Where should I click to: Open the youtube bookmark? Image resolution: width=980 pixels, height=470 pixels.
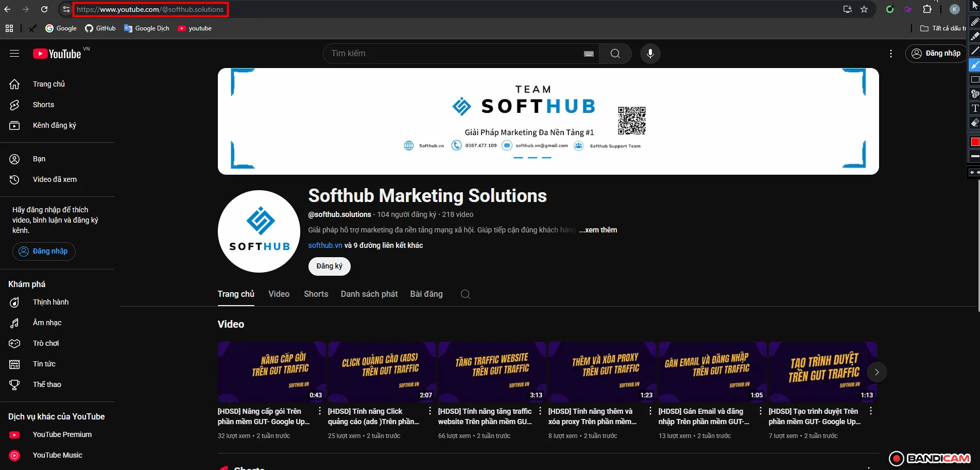pyautogui.click(x=195, y=28)
